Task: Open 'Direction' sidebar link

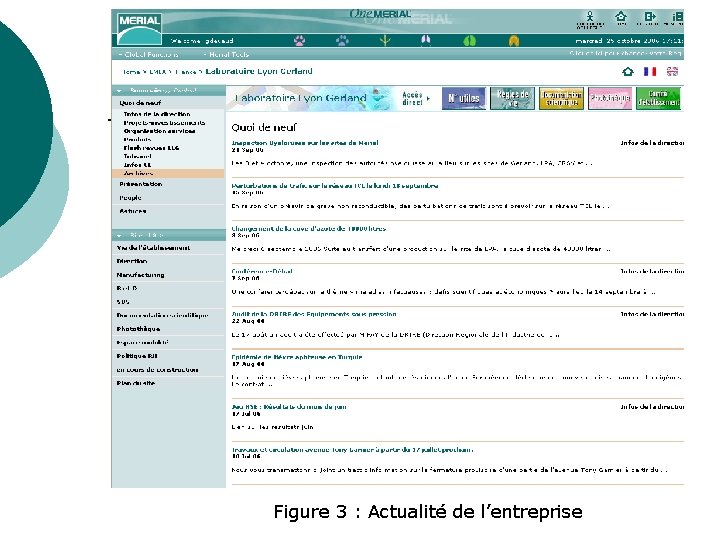Action: tap(132, 261)
